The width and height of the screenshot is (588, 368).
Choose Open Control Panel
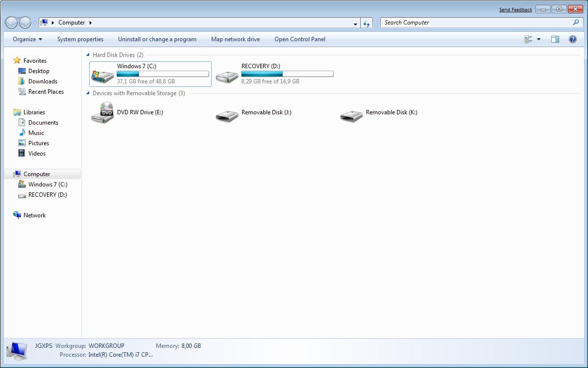click(300, 39)
